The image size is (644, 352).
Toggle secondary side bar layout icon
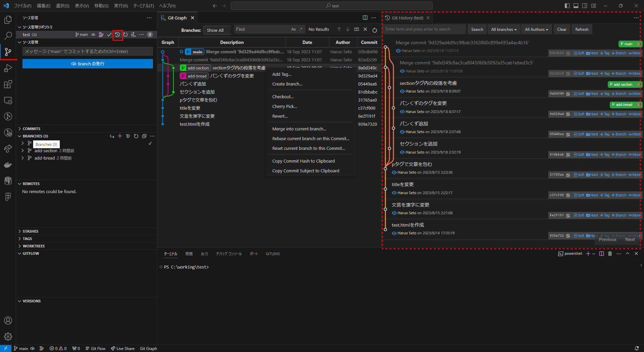(x=585, y=6)
